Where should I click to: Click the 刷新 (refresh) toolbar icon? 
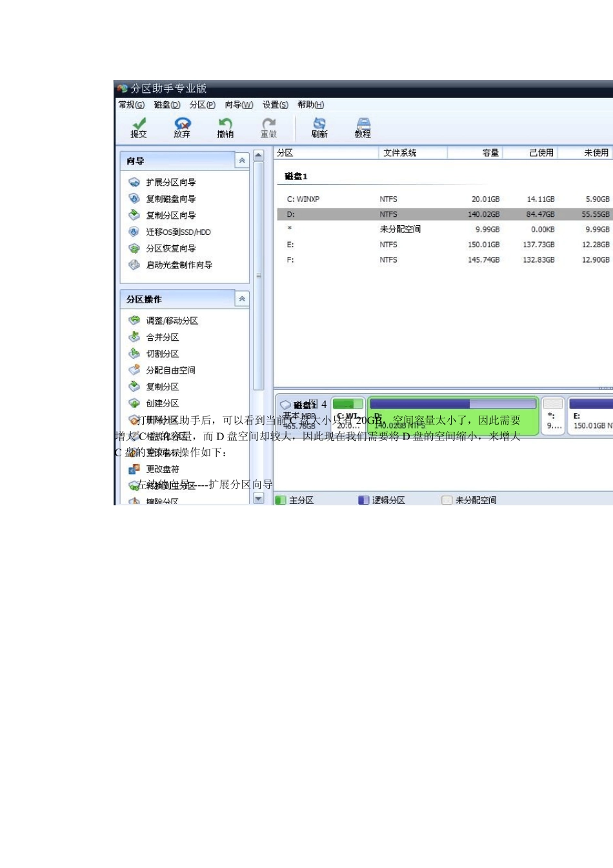click(319, 128)
